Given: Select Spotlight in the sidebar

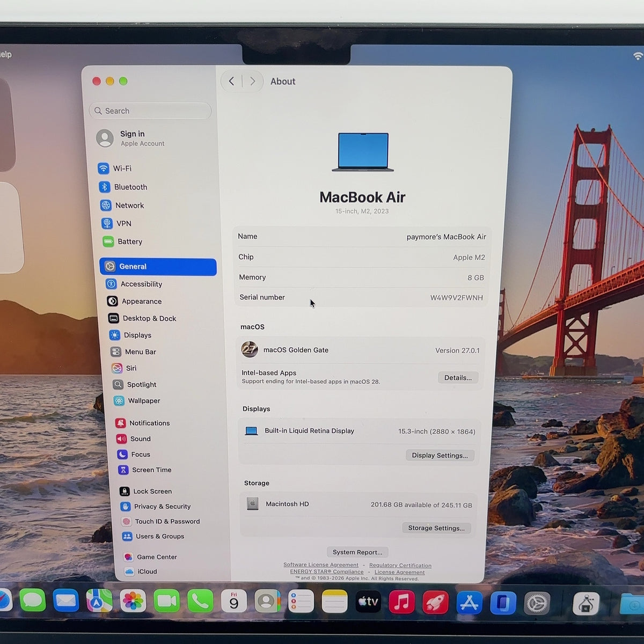Looking at the screenshot, I should [x=135, y=384].
